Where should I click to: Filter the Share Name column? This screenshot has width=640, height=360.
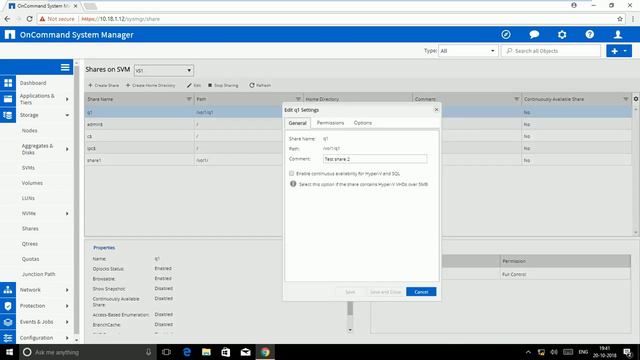[x=189, y=99]
